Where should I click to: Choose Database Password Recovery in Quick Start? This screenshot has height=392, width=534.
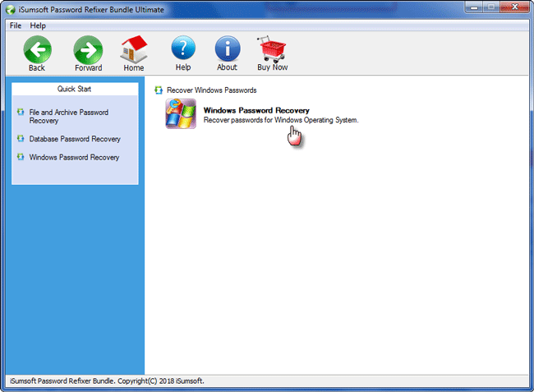coord(75,139)
